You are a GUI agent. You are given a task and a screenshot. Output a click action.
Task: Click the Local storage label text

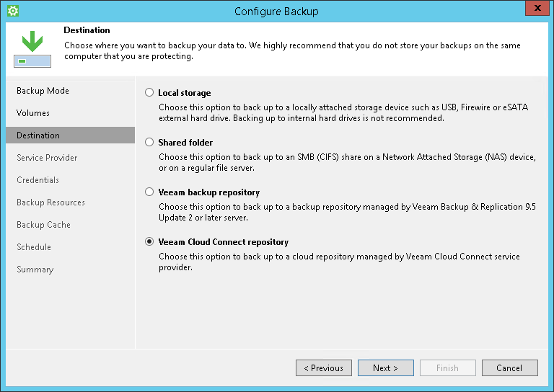click(185, 93)
